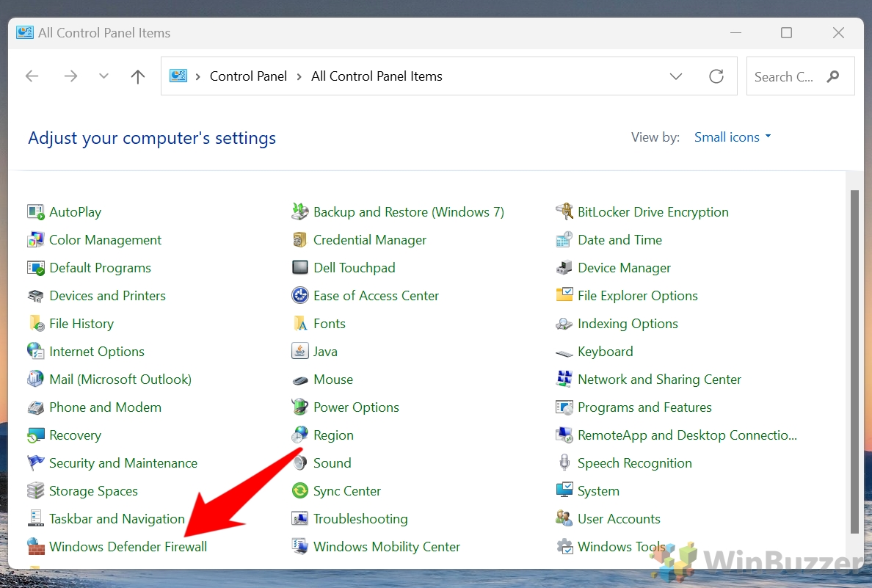Click Control Panel in the breadcrumb
The image size is (872, 588).
click(248, 76)
